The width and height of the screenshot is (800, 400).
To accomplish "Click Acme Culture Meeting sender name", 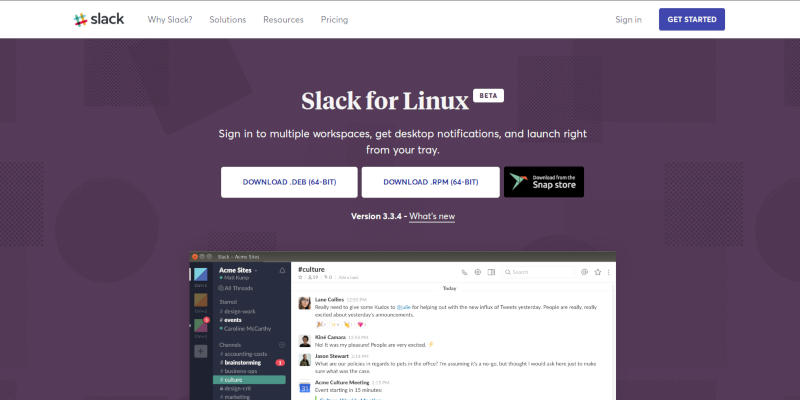I will 342,382.
